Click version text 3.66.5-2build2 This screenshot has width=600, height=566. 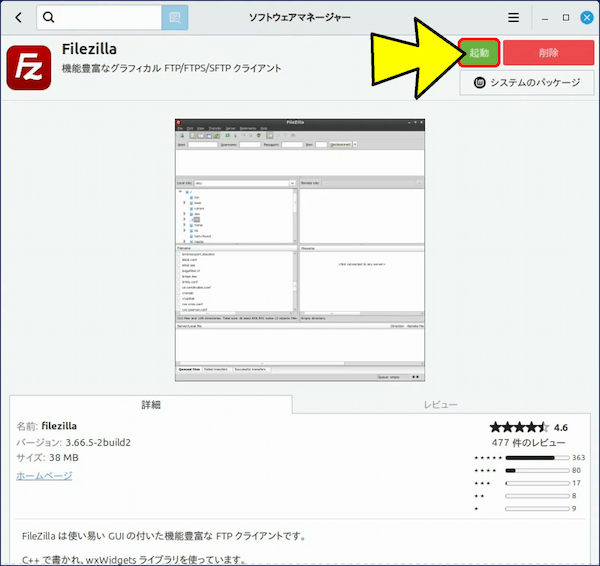tap(98, 442)
